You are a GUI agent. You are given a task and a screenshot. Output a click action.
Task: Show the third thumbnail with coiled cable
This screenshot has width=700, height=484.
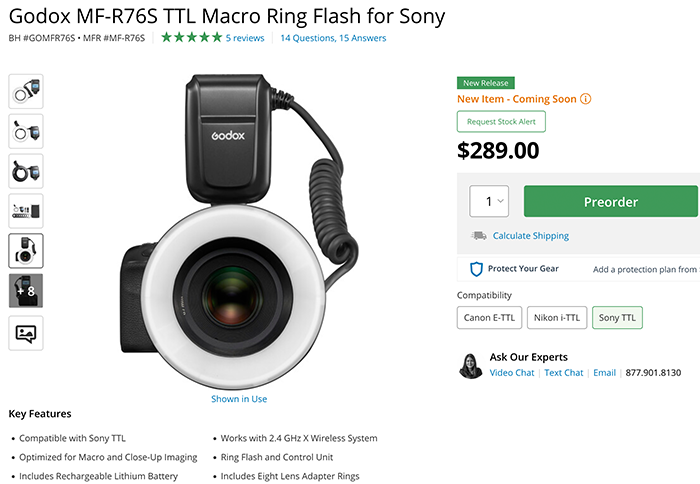tap(26, 171)
